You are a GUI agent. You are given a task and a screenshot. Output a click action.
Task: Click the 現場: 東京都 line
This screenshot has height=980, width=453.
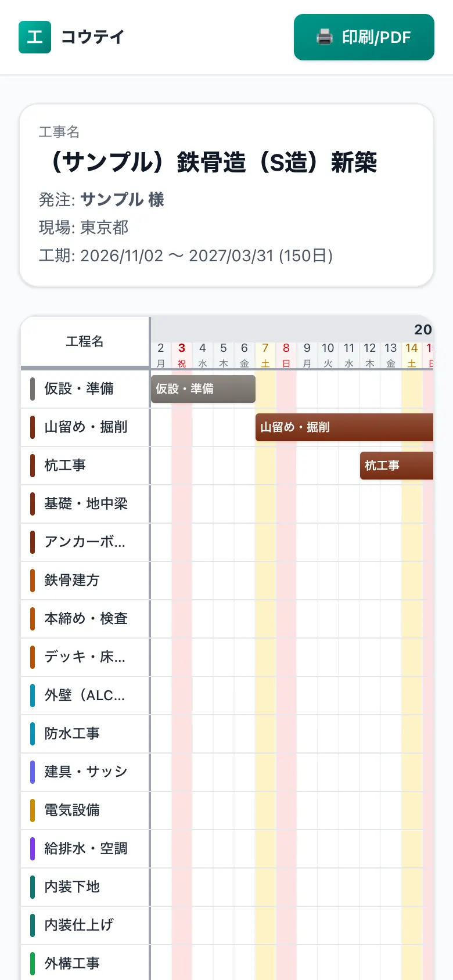coord(84,228)
